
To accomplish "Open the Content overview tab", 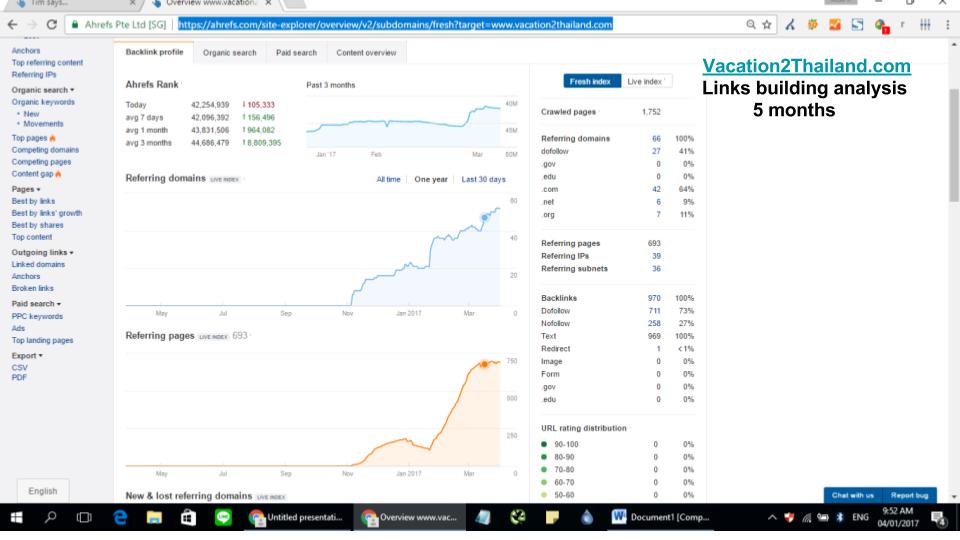I will [x=366, y=53].
